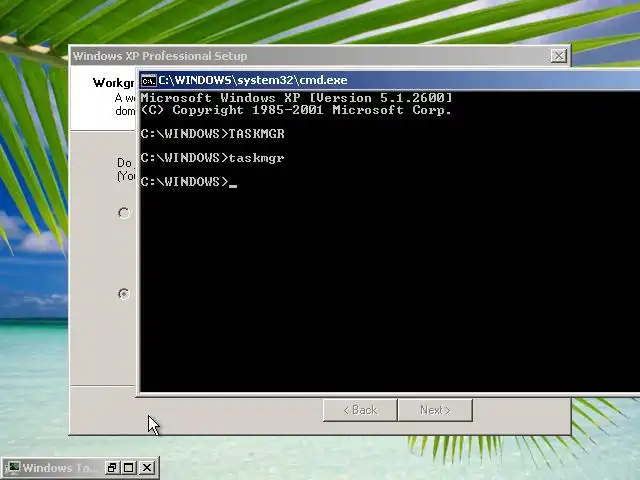Click the cmd.exe window title text
This screenshot has width=640, height=480.
[x=253, y=80]
